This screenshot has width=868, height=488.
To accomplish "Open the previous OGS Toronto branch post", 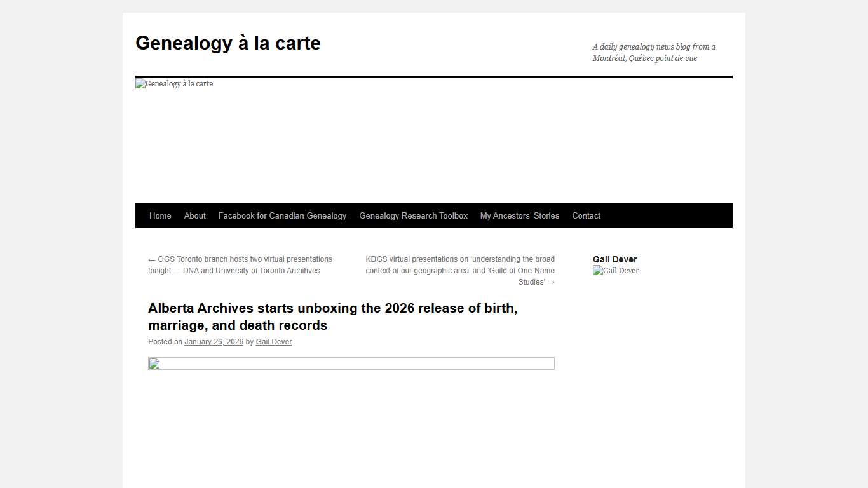I will (x=240, y=264).
